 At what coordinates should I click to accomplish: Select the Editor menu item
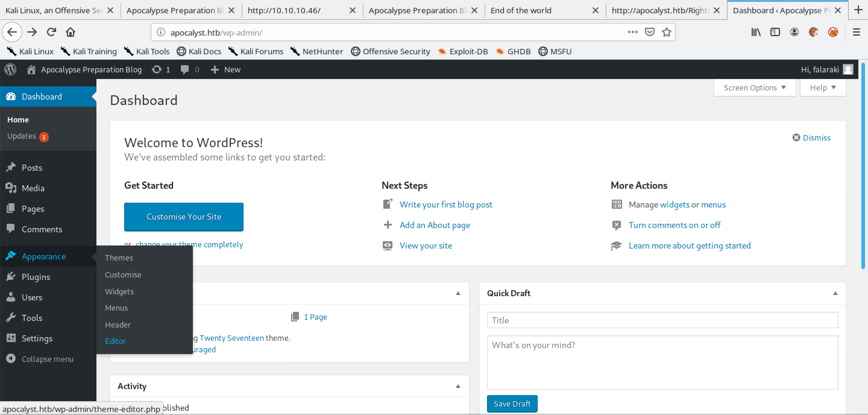tap(115, 341)
